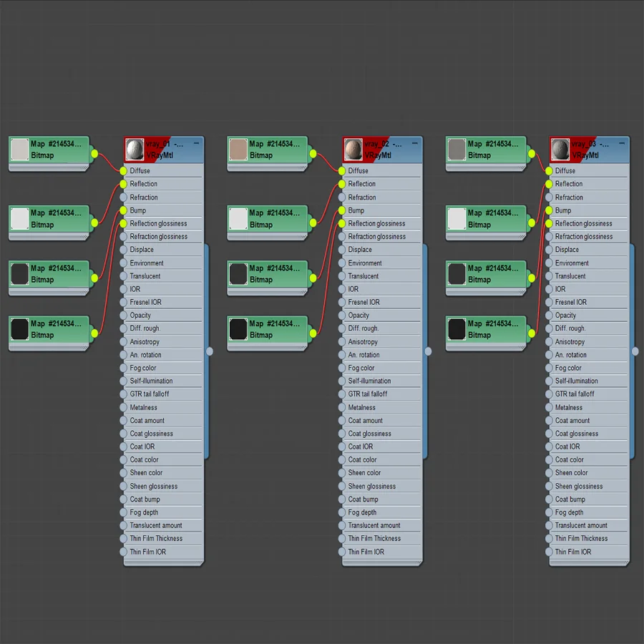Click thumbnail of bitmap wired to vray_03 Reflection
The width and height of the screenshot is (644, 644).
457,218
